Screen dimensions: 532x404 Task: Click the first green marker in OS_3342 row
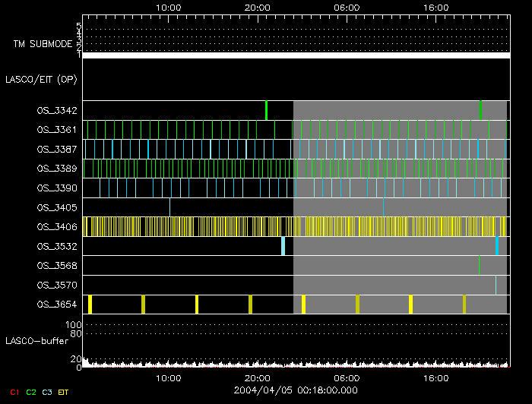click(x=266, y=110)
